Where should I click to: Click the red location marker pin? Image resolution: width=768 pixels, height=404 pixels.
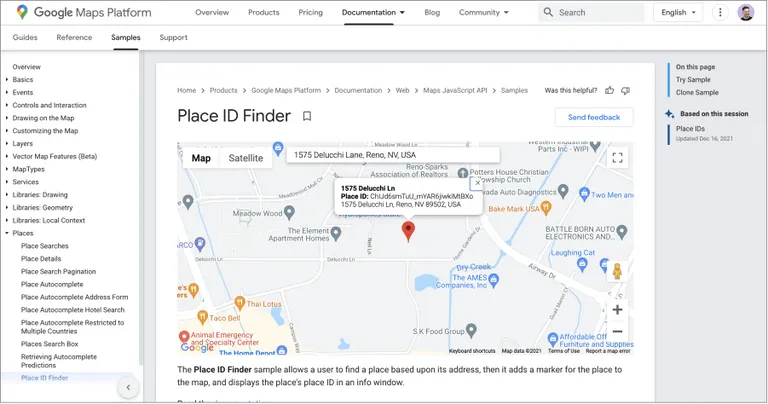pos(408,231)
